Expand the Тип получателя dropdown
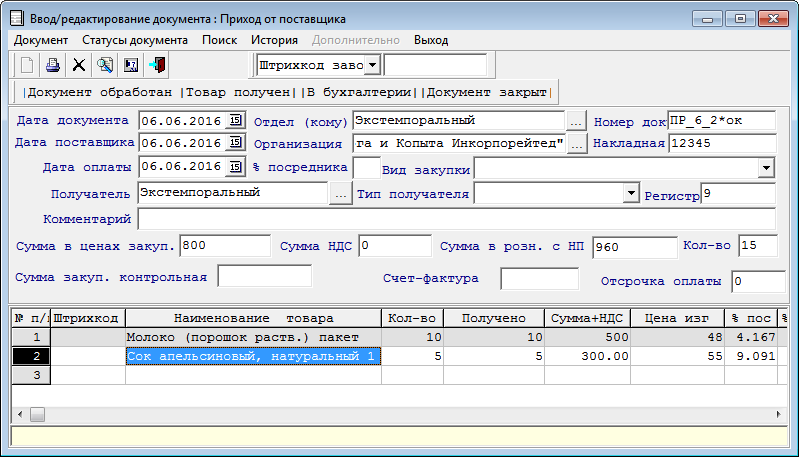 (x=631, y=193)
